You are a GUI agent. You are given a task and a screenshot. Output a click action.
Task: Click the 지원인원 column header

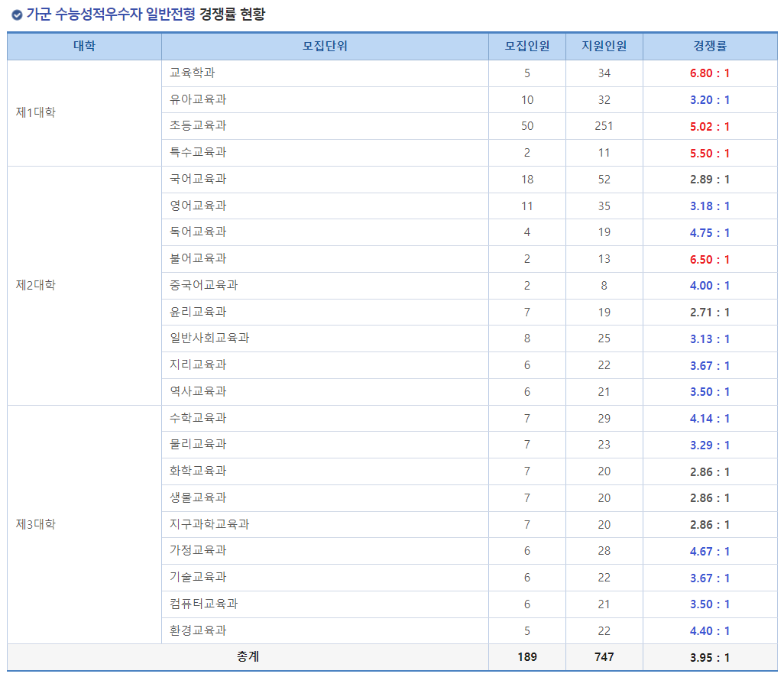pyautogui.click(x=604, y=46)
